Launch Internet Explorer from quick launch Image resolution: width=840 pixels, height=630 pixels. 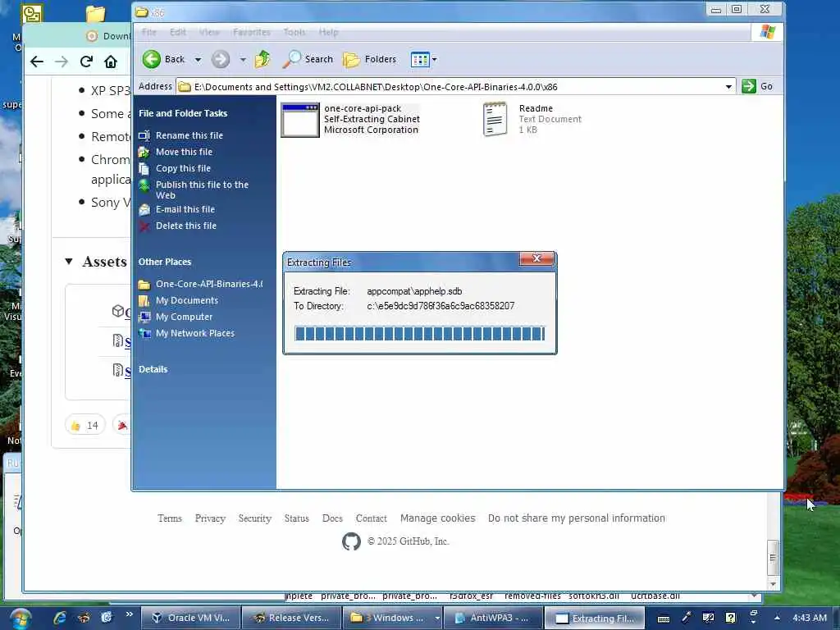coord(60,618)
